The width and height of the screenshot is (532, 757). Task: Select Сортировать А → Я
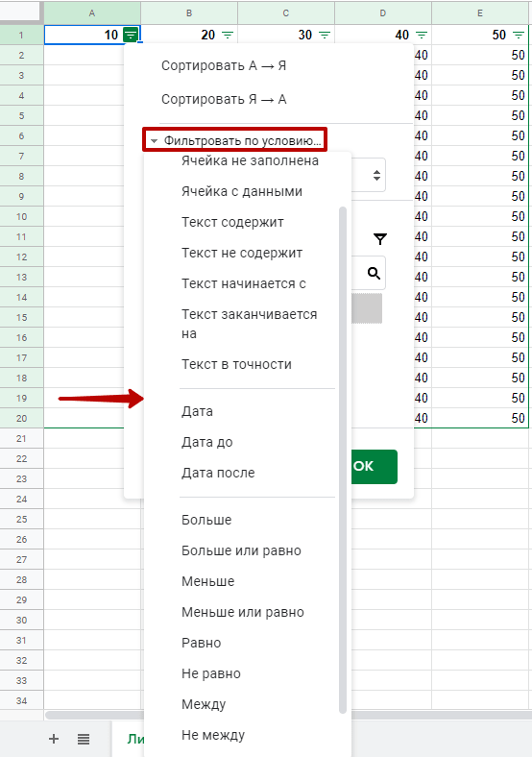coord(224,65)
